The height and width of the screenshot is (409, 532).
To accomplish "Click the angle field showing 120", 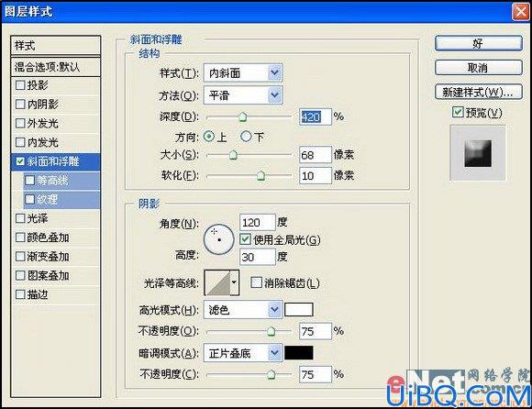I will [x=257, y=223].
